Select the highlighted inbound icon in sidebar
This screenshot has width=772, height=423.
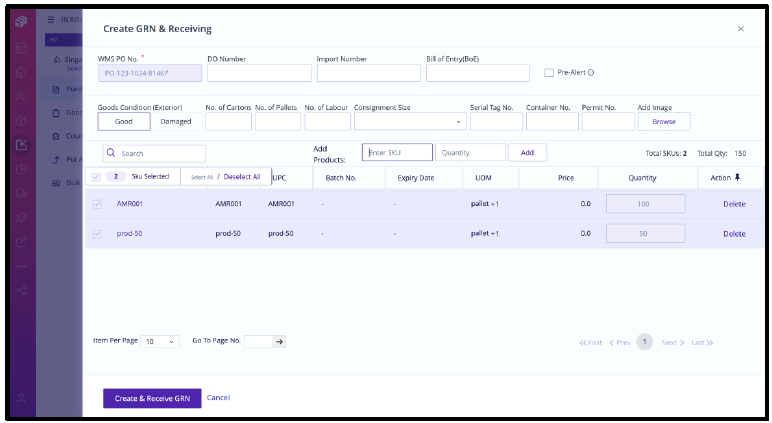(22, 145)
